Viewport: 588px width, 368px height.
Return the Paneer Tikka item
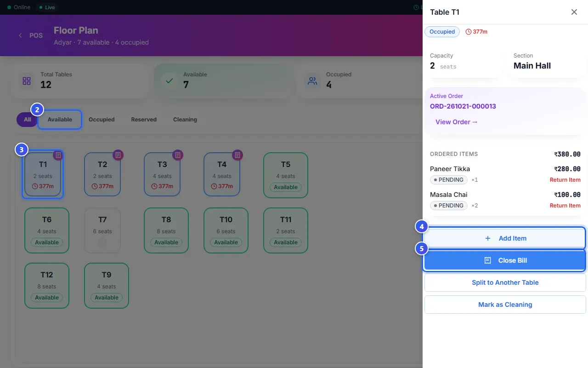tap(565, 180)
